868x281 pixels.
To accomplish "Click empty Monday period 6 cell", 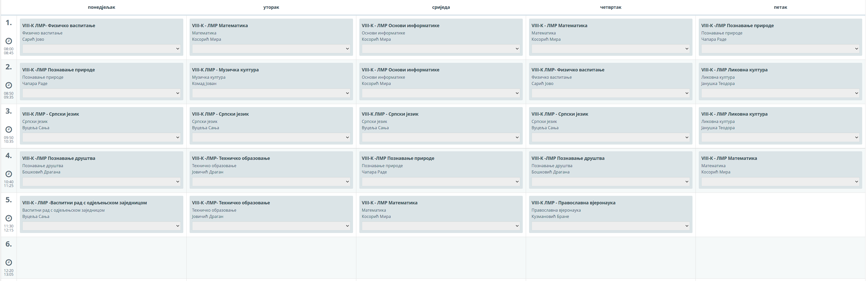I will pos(101,258).
